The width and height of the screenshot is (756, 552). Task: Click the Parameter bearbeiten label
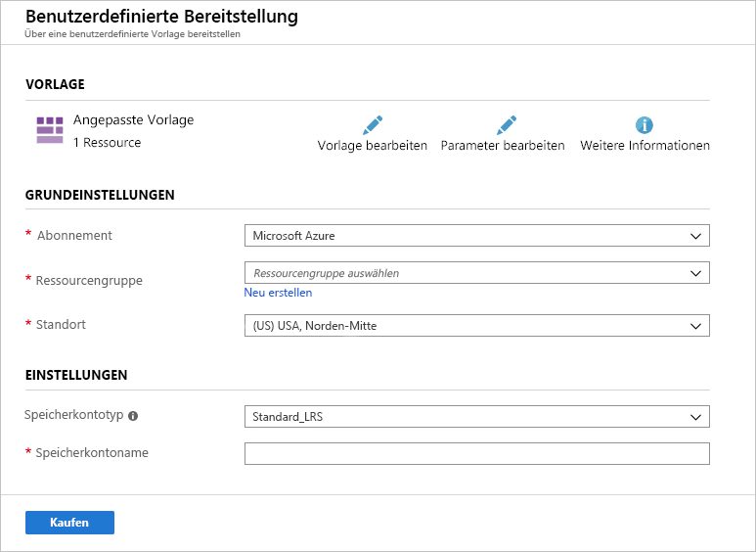(503, 145)
